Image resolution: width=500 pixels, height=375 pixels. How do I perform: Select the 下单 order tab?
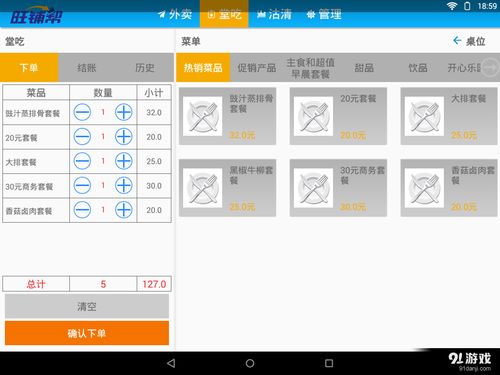tap(29, 67)
